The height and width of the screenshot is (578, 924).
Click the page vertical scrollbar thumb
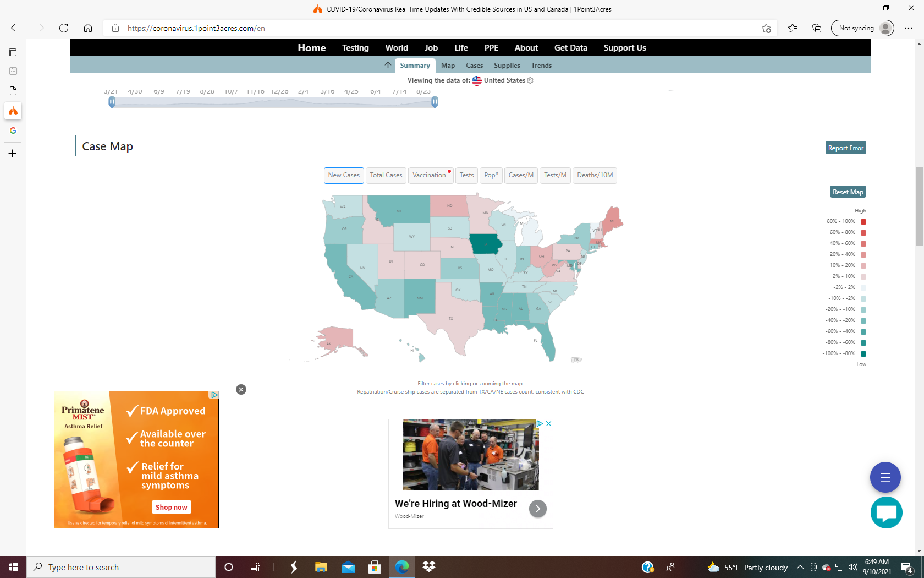(x=919, y=206)
